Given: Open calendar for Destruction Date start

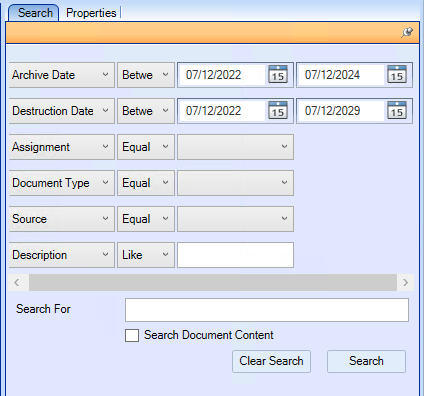Looking at the screenshot, I should tap(278, 111).
